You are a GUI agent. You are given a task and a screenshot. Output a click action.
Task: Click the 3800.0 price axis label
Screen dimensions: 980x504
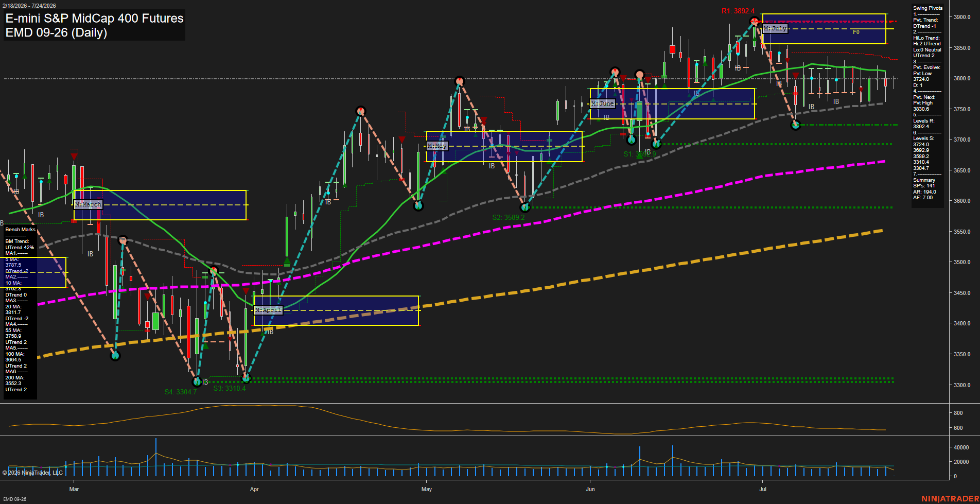click(x=962, y=78)
